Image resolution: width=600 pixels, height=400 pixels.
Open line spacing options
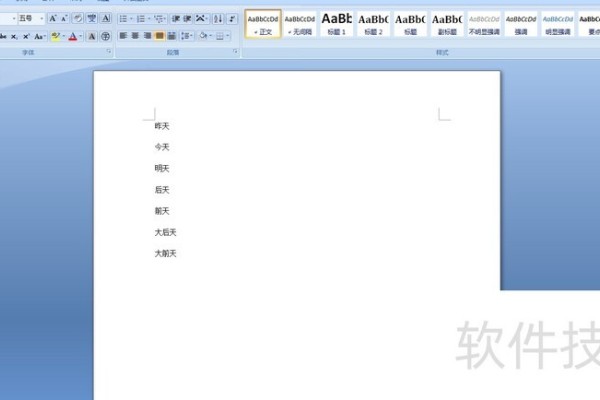[x=186, y=36]
